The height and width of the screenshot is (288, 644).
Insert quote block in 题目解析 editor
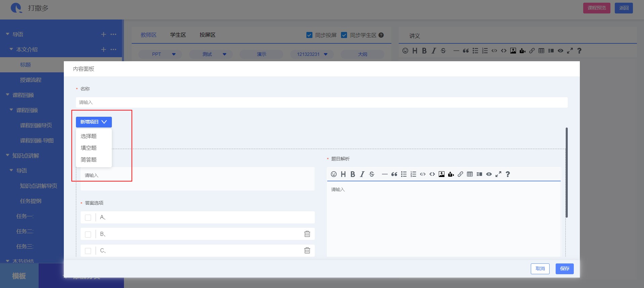coord(394,174)
